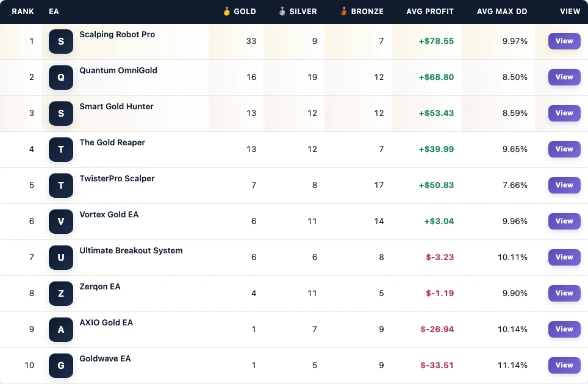Select the Ultimate Breakout System name

(131, 251)
